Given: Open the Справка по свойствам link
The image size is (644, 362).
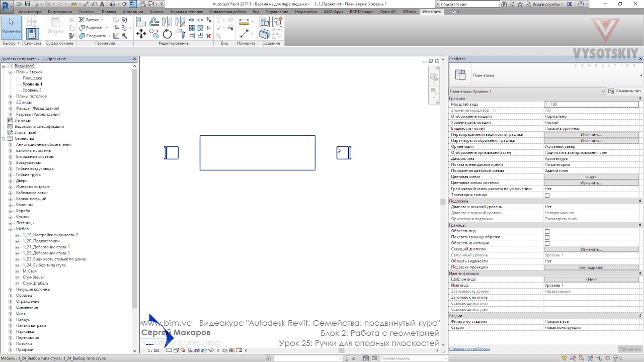Looking at the screenshot, I should (x=469, y=349).
